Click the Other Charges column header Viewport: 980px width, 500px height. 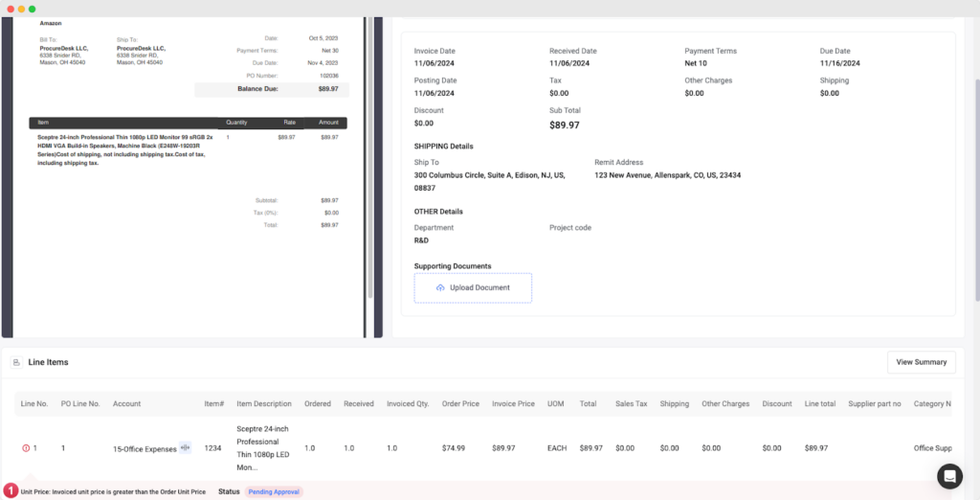[725, 403]
